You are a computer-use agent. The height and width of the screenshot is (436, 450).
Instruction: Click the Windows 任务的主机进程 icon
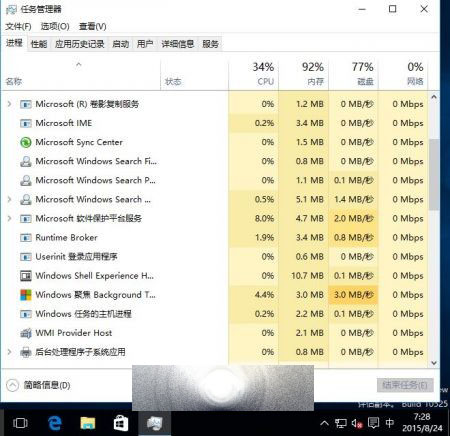click(26, 314)
